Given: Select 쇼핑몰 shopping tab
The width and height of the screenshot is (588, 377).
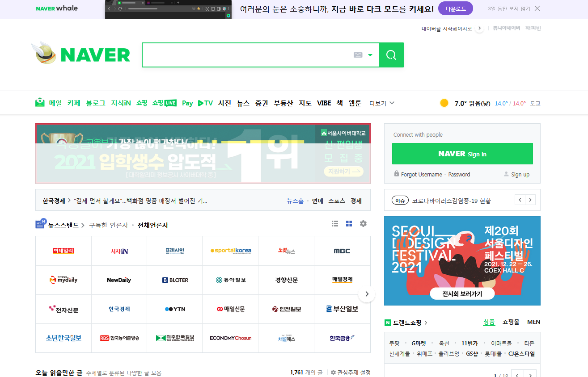Looking at the screenshot, I should point(511,322).
